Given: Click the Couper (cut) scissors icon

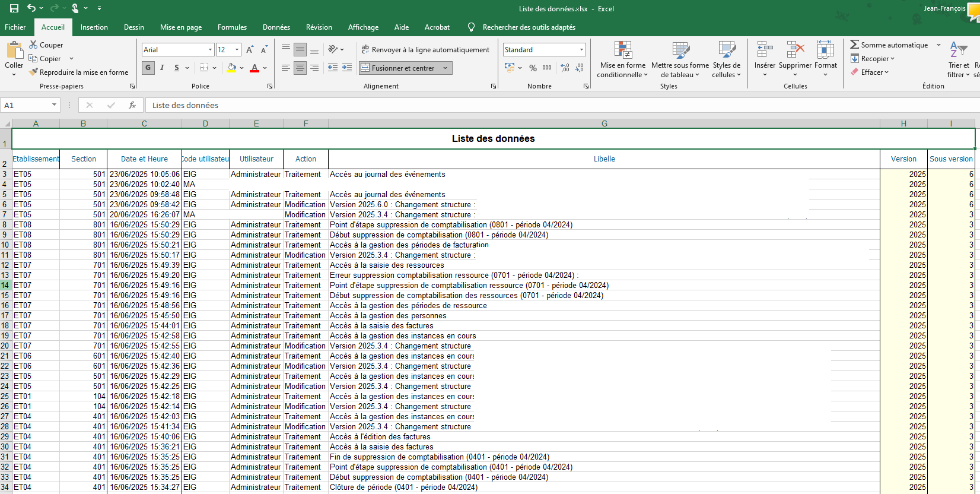Looking at the screenshot, I should click(x=34, y=45).
